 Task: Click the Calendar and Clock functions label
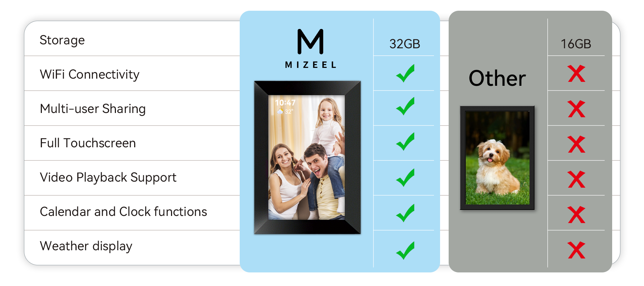[x=123, y=212]
